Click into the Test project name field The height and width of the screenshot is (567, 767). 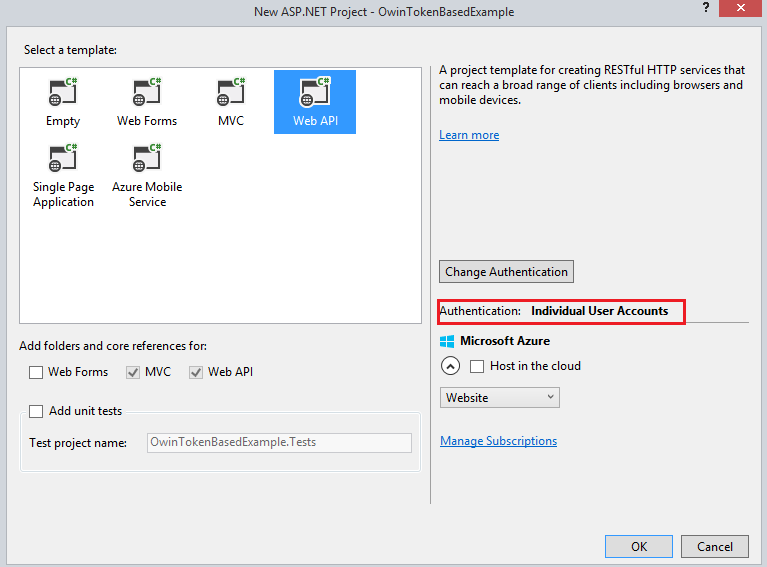click(x=278, y=442)
